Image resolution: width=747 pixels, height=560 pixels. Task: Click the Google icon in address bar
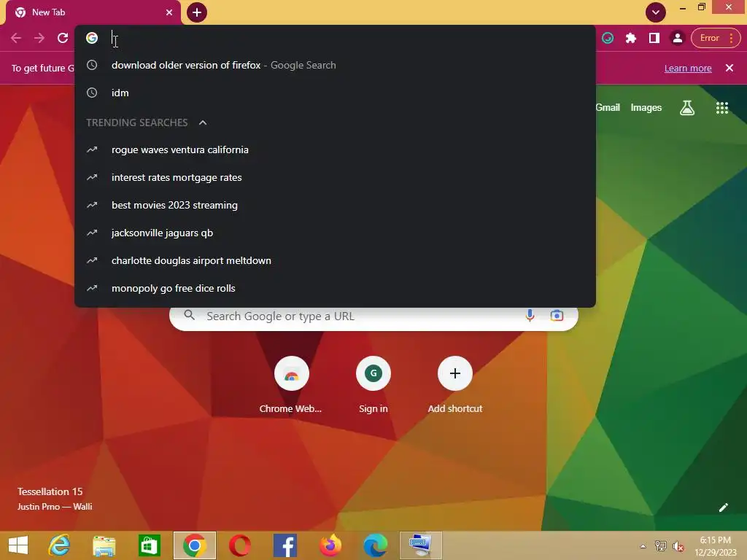[92, 38]
